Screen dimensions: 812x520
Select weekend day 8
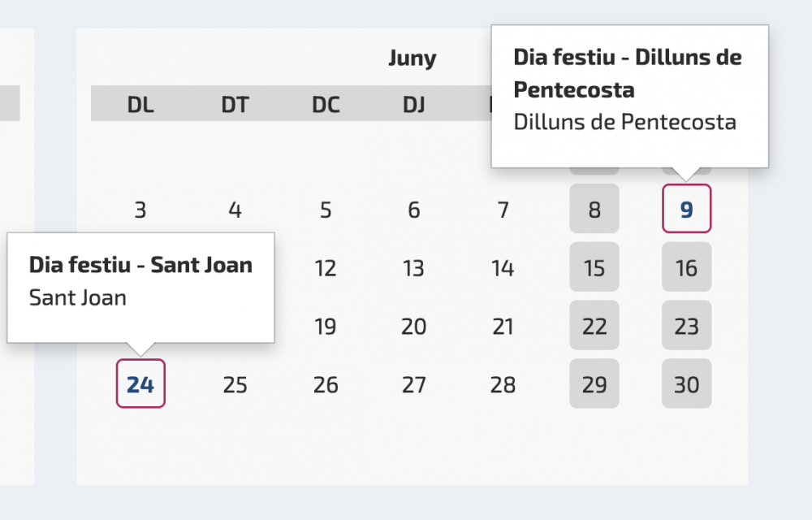coord(594,209)
